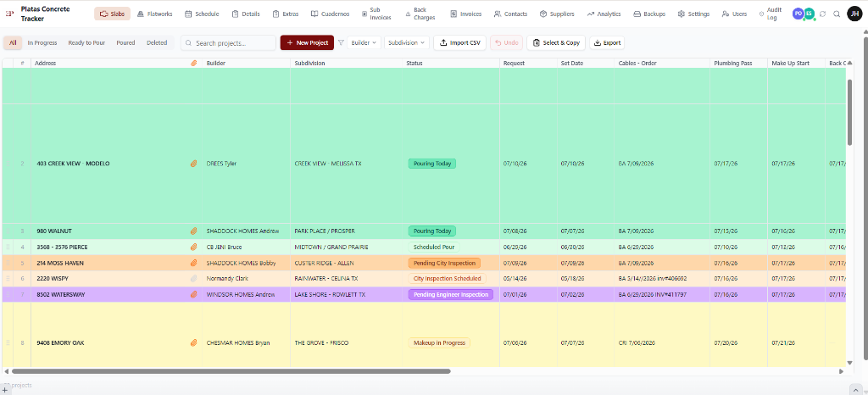Open Suppliers in the navigation bar

pyautogui.click(x=557, y=14)
